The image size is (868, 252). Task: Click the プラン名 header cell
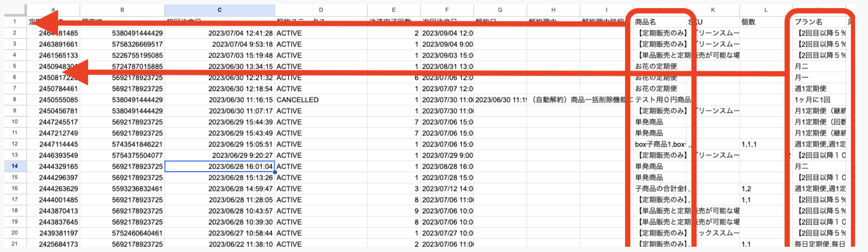click(x=819, y=22)
